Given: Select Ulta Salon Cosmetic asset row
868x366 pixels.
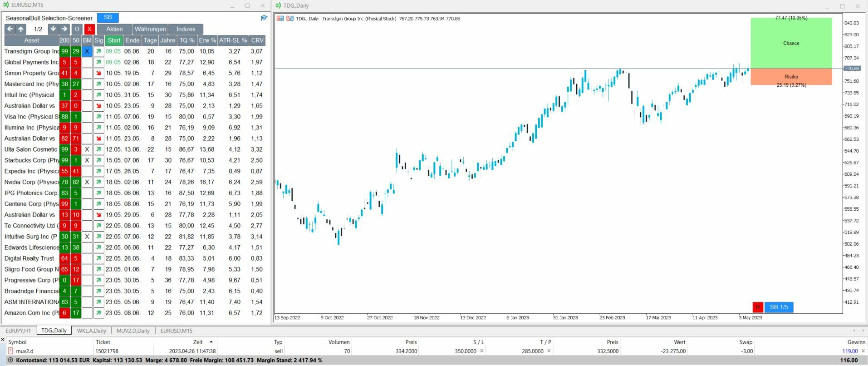Looking at the screenshot, I should pos(31,149).
